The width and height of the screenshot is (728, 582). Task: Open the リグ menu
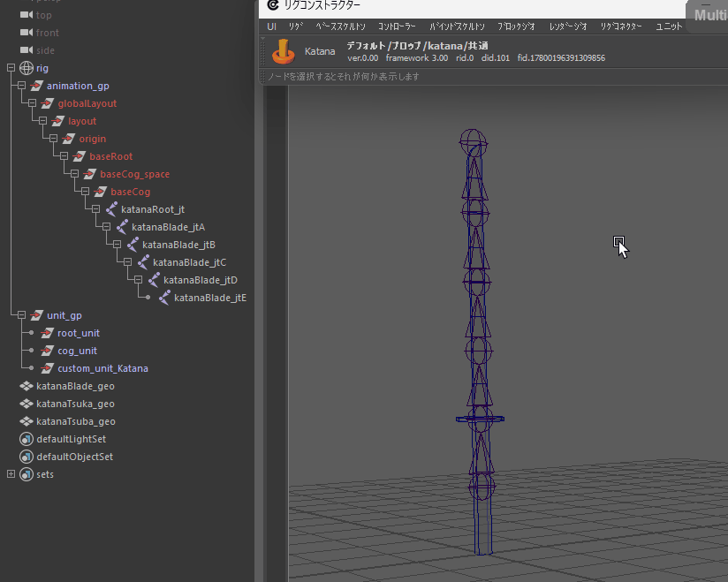296,26
